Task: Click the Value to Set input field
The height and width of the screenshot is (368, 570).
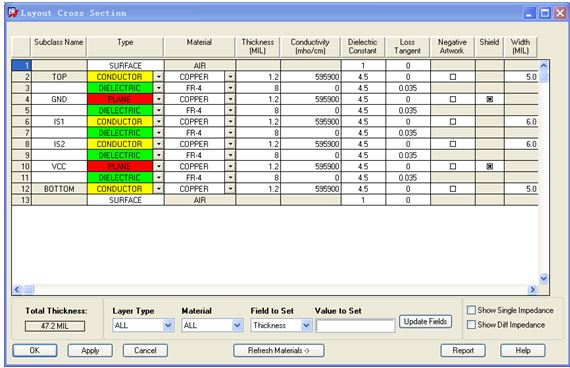Action: [x=356, y=325]
